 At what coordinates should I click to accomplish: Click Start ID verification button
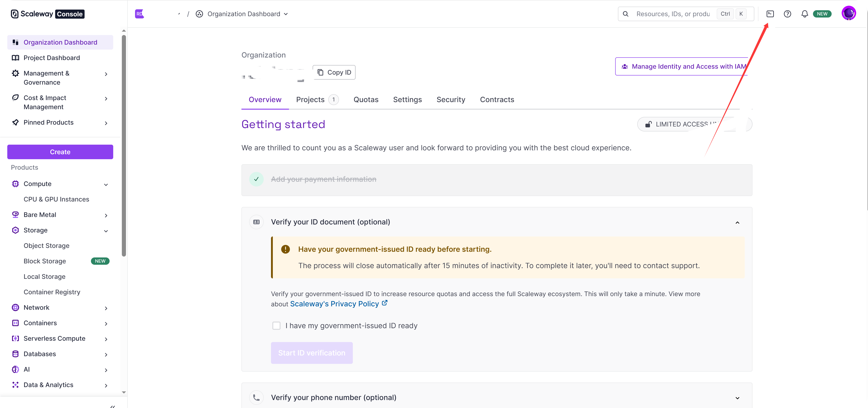[312, 353]
